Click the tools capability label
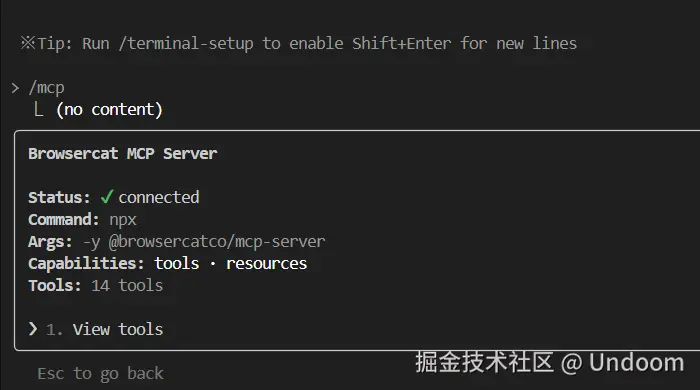 coord(177,263)
